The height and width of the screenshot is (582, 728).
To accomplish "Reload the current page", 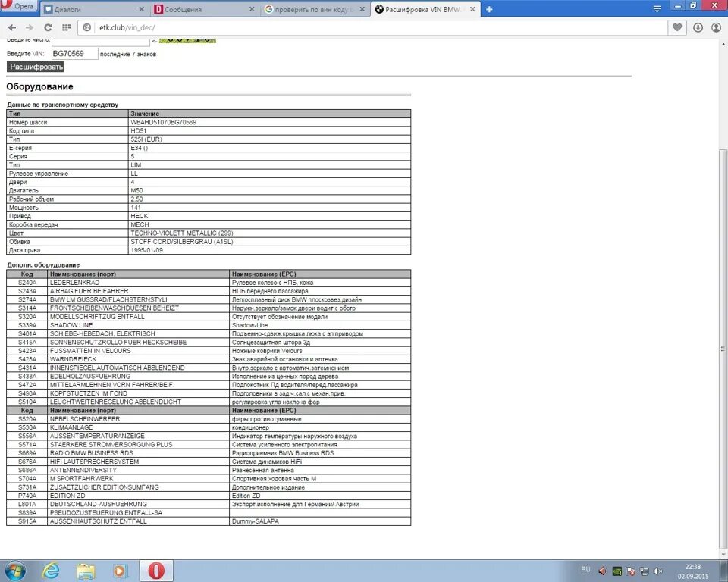I will tap(48, 28).
